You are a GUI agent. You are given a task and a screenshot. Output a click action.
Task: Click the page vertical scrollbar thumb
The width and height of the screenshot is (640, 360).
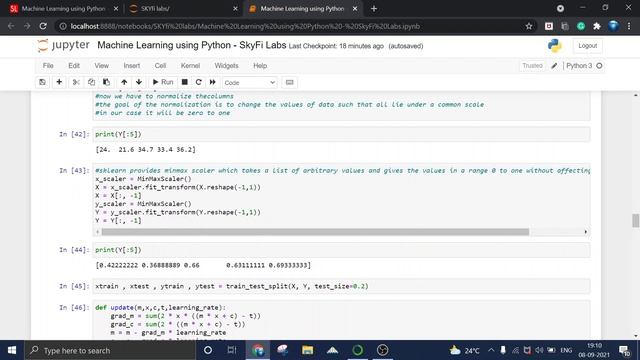(636, 220)
